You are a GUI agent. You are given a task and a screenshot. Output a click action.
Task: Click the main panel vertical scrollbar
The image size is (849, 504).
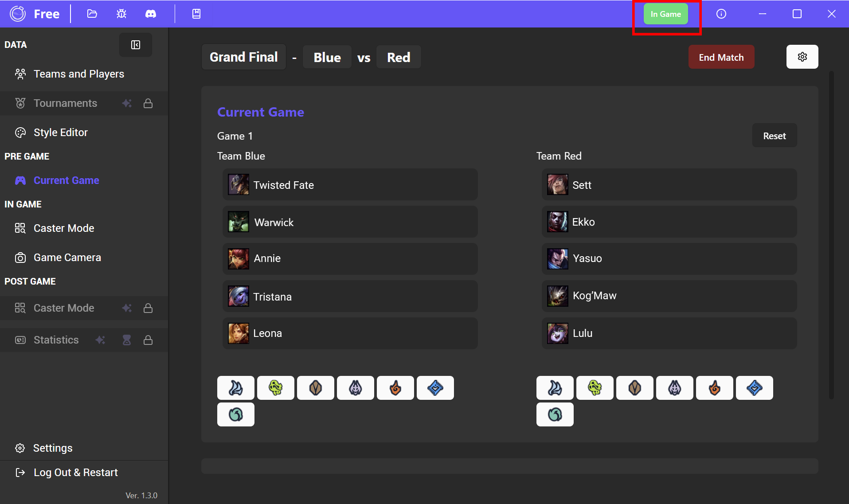point(831,235)
